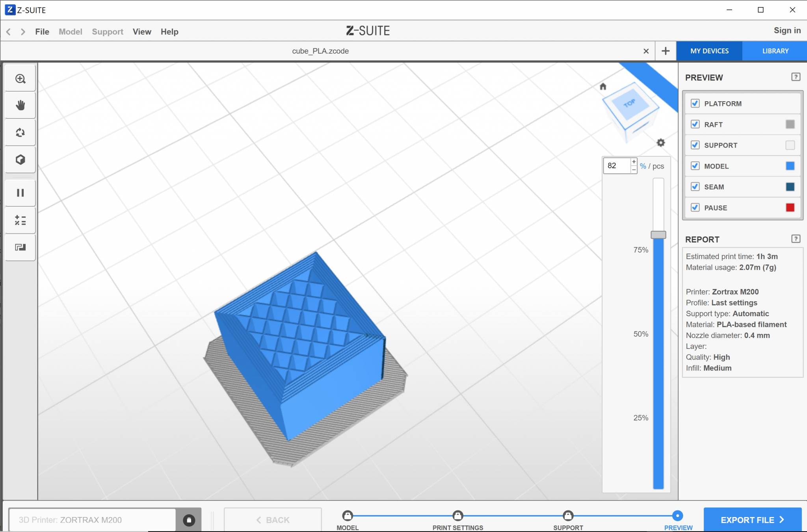
Task: Select the % unit option
Action: click(643, 166)
